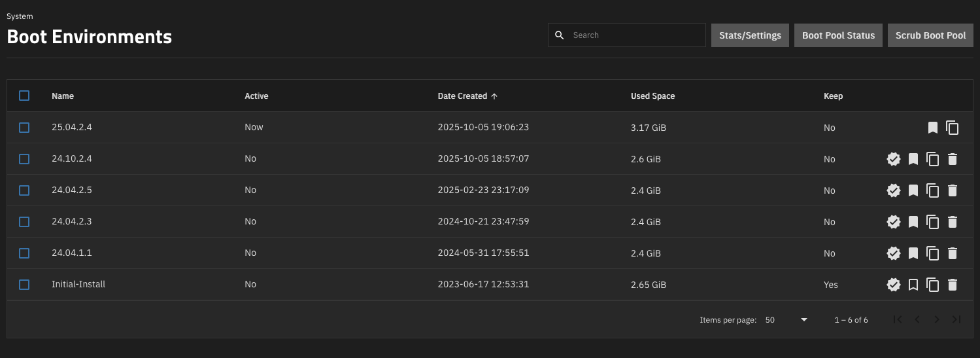Activate the 24.04.2.3 boot environment
The width and height of the screenshot is (980, 358).
coord(893,222)
